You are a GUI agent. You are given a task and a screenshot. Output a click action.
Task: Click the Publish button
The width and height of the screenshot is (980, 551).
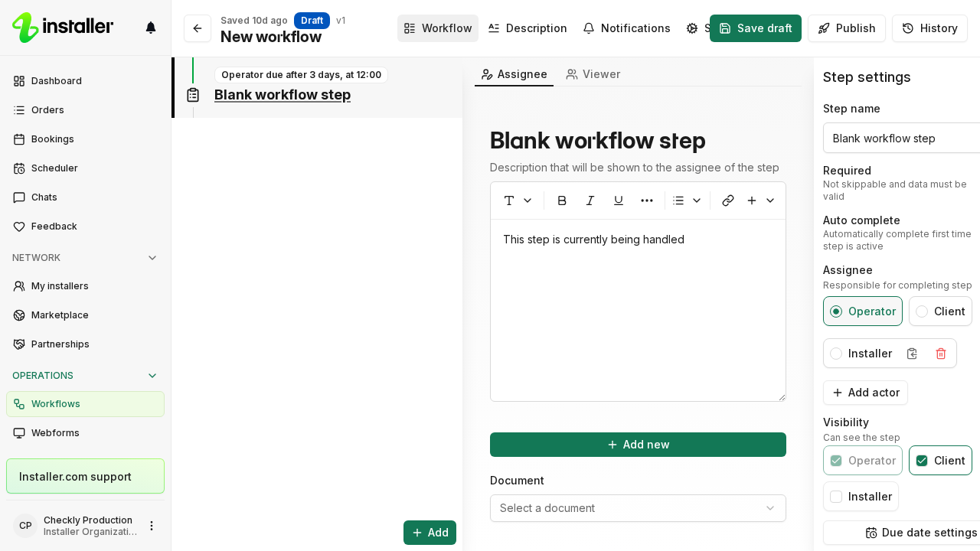coord(847,28)
